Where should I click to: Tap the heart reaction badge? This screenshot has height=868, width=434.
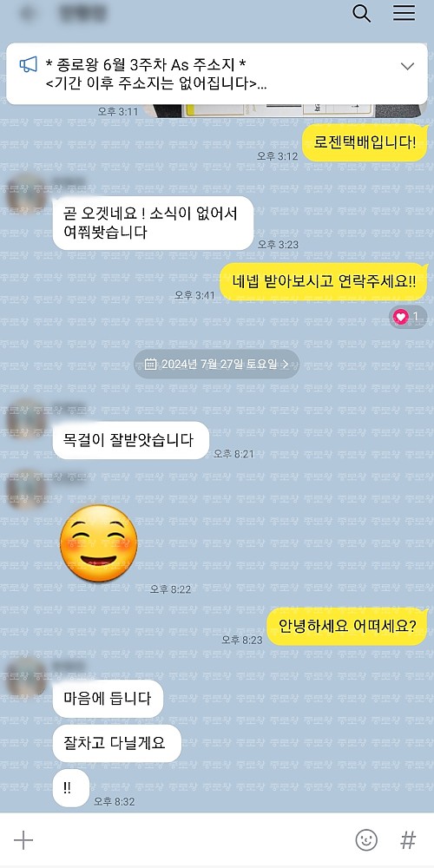pyautogui.click(x=408, y=317)
